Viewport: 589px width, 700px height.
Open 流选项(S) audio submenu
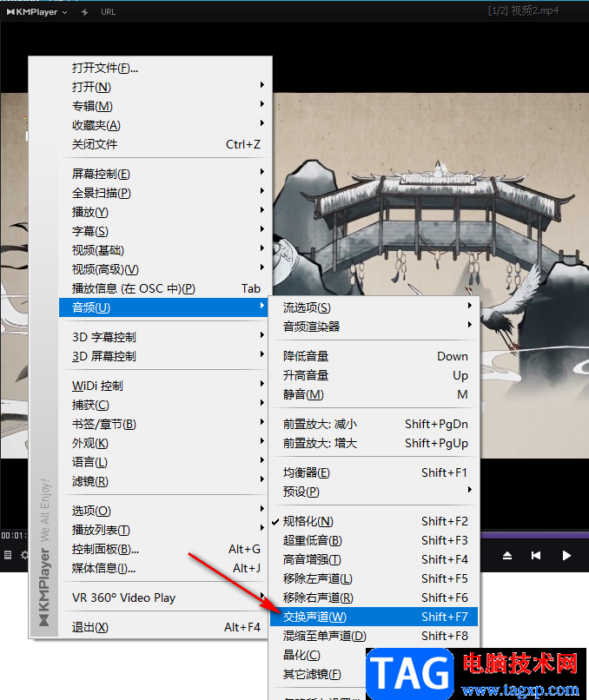(x=374, y=307)
